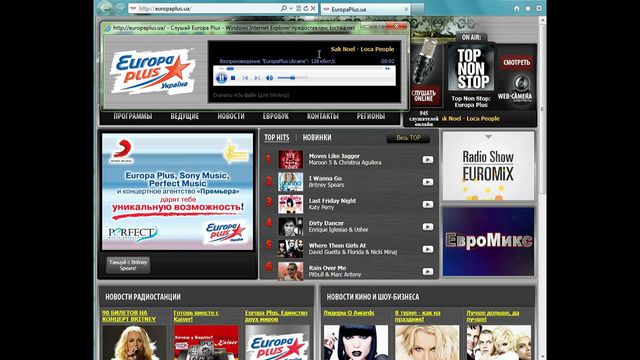Play video for Rain Over Me
Screen dimensions: 640x360
(427, 271)
